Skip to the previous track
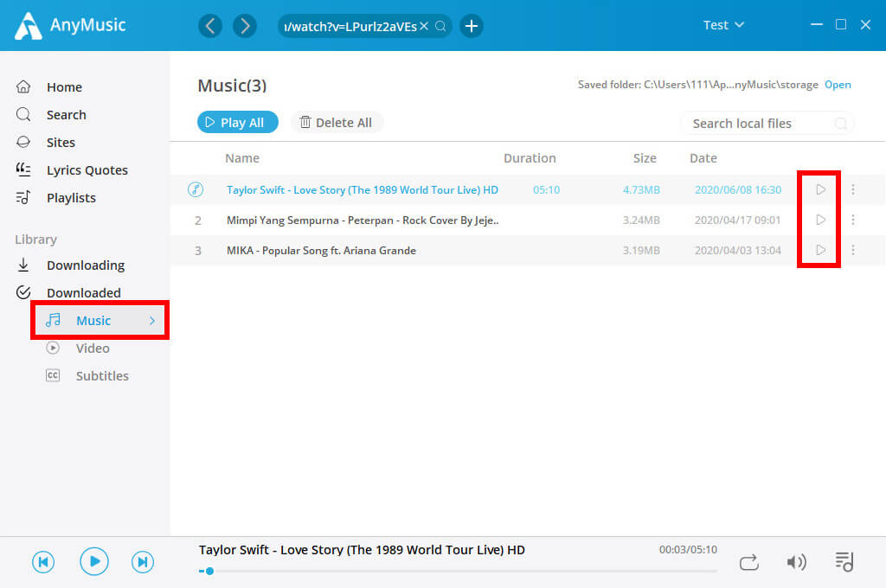The width and height of the screenshot is (886, 588). click(43, 561)
